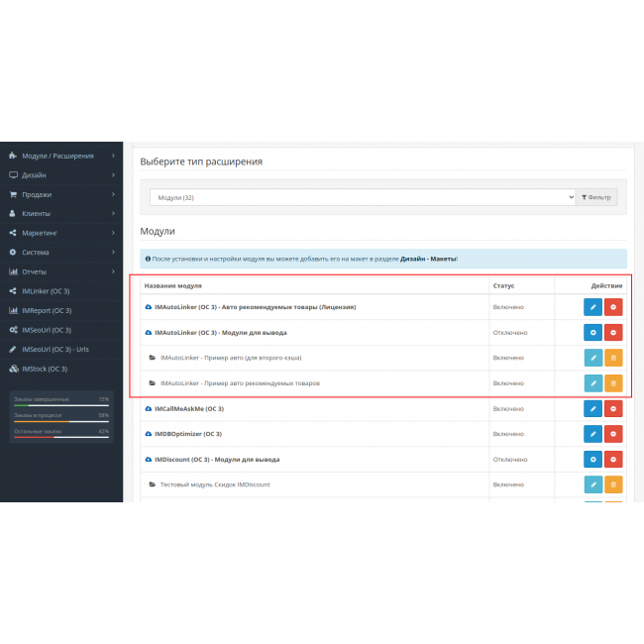The image size is (644, 644).
Task: Open the extension type dropdown 'Модули (32)'
Action: coord(362,197)
